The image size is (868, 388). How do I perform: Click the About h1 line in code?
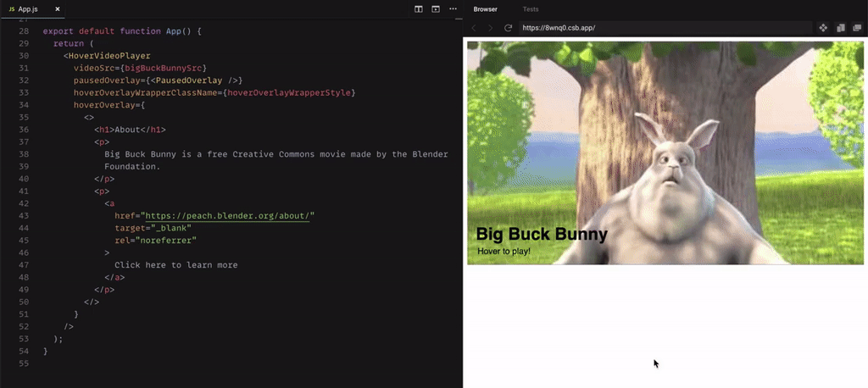tap(130, 130)
